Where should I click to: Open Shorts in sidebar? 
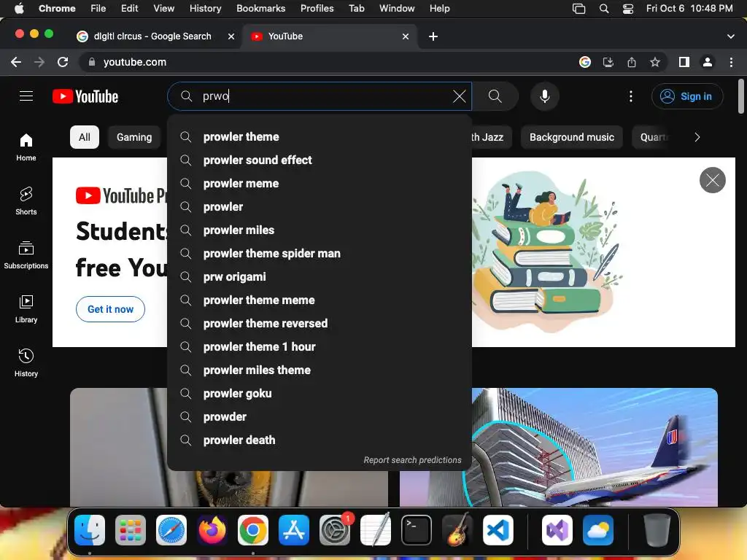[x=26, y=201]
